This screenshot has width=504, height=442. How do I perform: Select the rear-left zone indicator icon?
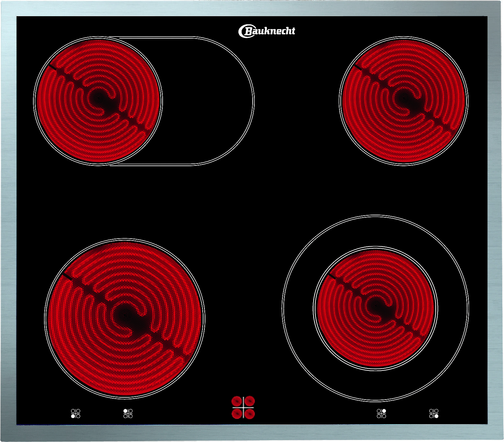point(128,414)
